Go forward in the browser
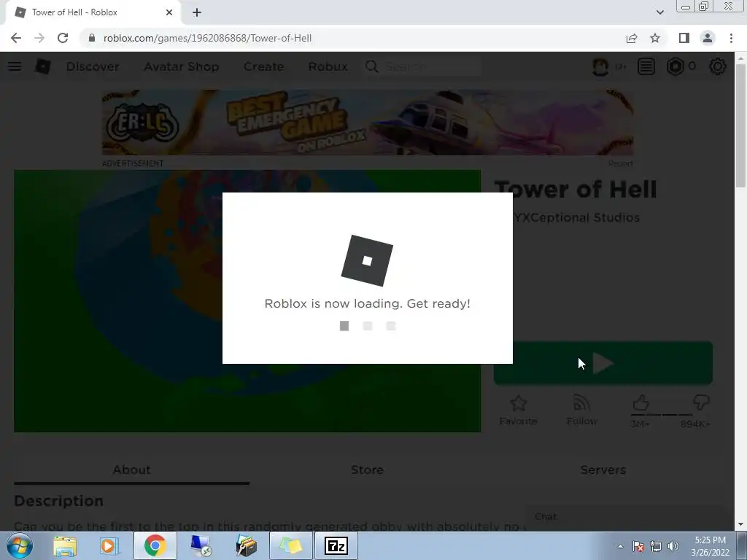Image resolution: width=747 pixels, height=560 pixels. [39, 38]
